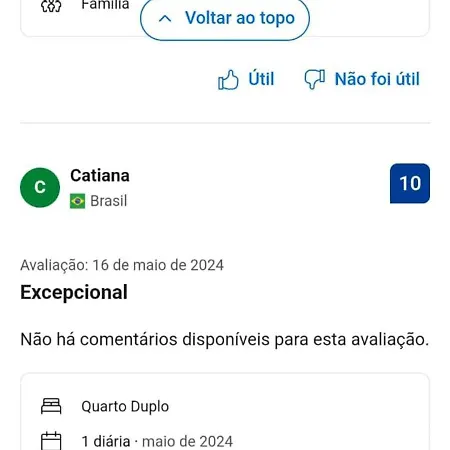This screenshot has height=450, width=450.
Task: Click the reviewer name Catiana
Action: (100, 175)
